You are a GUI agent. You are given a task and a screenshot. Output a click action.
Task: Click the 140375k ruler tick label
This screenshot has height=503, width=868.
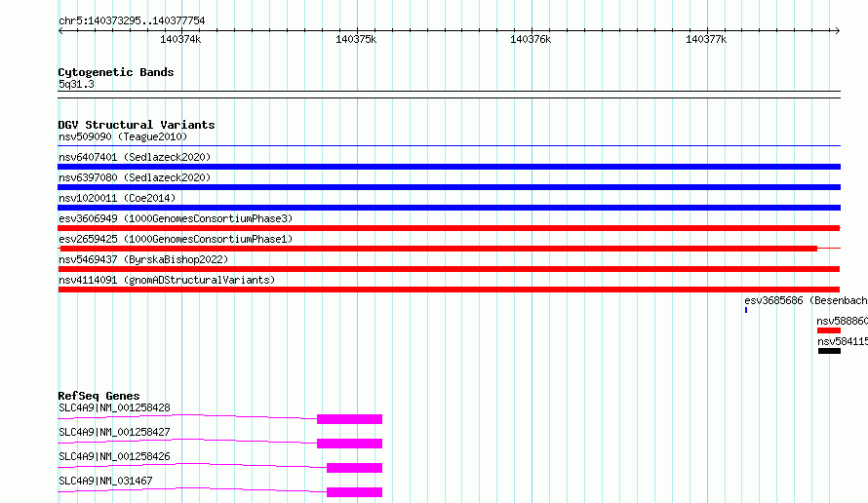356,39
